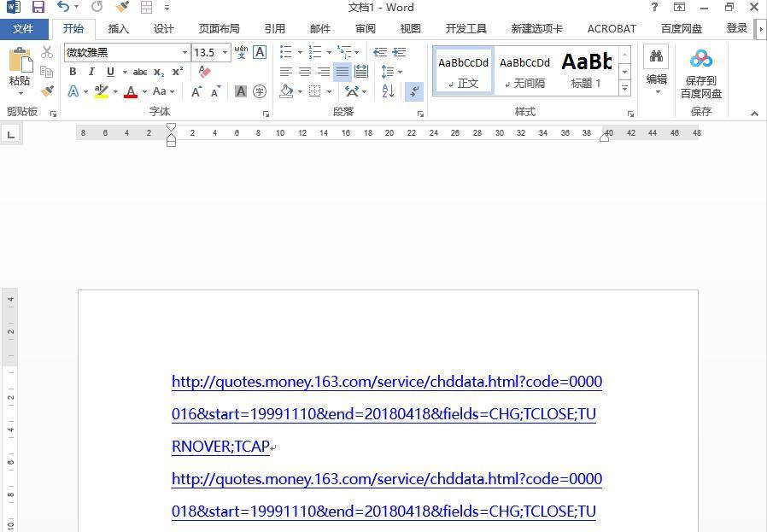The image size is (767, 532).
Task: Toggle show paragraph marks
Action: pos(414,91)
